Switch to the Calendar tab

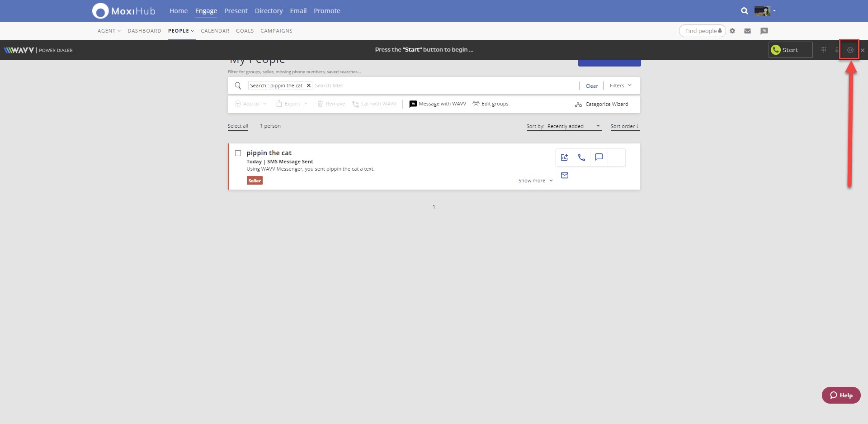coord(215,31)
